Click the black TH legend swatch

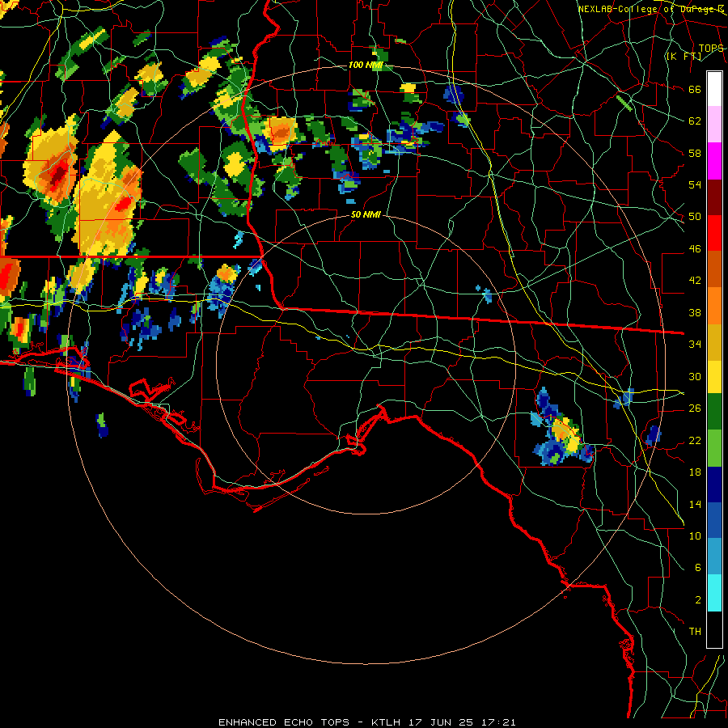[714, 629]
